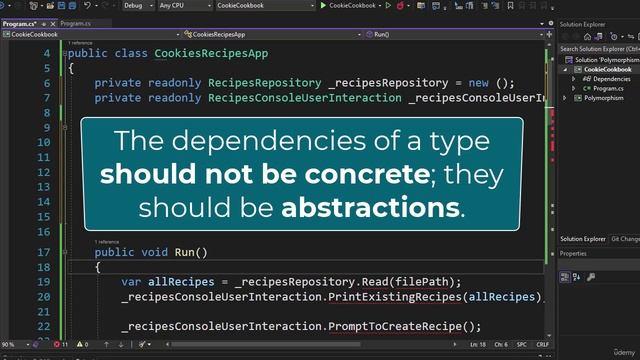Select the Solution Explorer bottom tab
This screenshot has width=640, height=360.
[x=583, y=239]
